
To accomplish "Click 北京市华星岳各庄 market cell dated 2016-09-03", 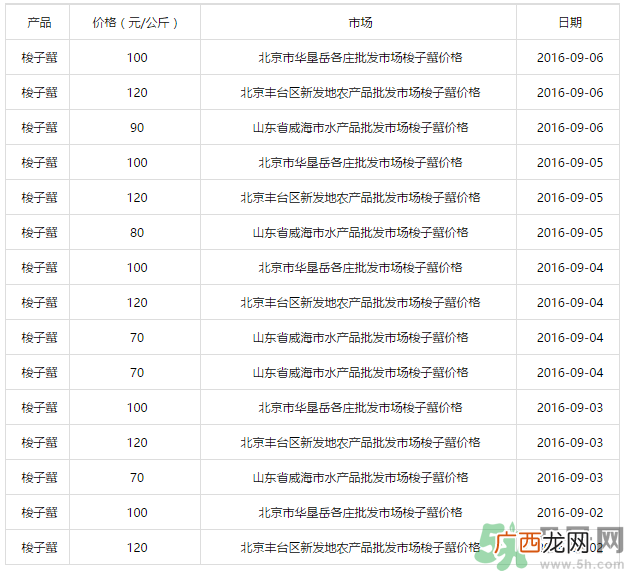I will (360, 408).
